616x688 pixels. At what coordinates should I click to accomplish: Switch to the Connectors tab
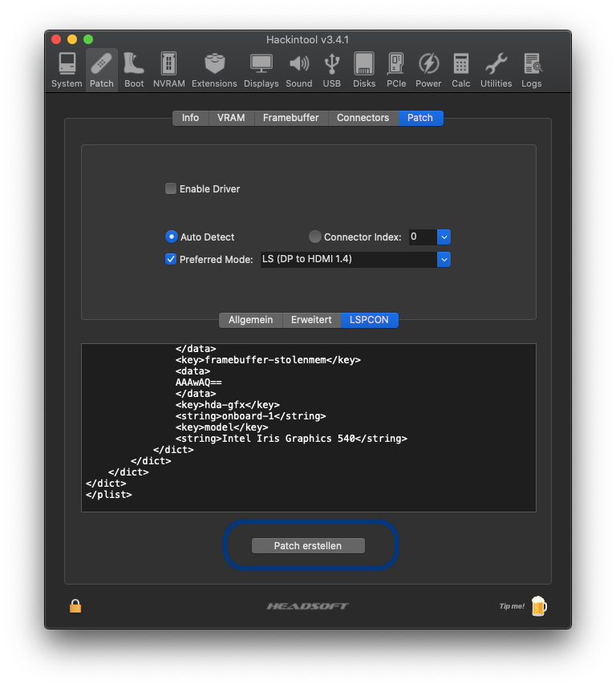tap(363, 118)
